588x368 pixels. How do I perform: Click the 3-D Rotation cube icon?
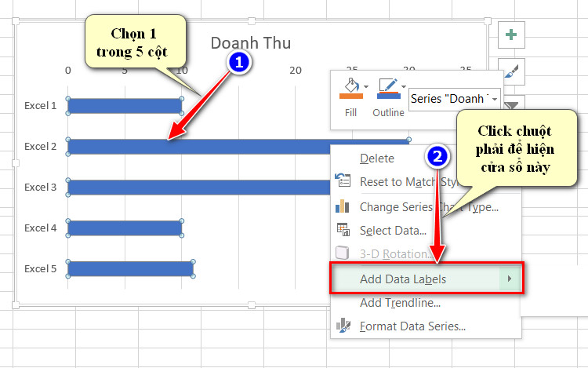tap(343, 253)
